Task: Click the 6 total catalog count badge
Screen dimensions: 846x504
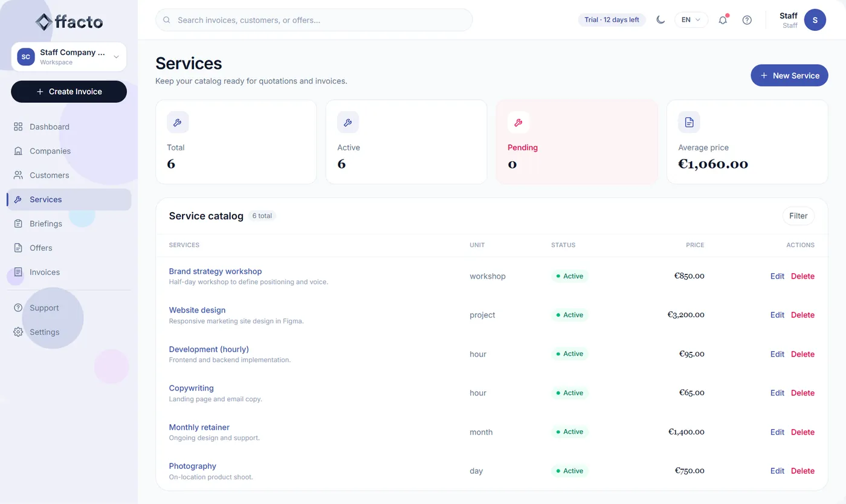Action: tap(262, 216)
